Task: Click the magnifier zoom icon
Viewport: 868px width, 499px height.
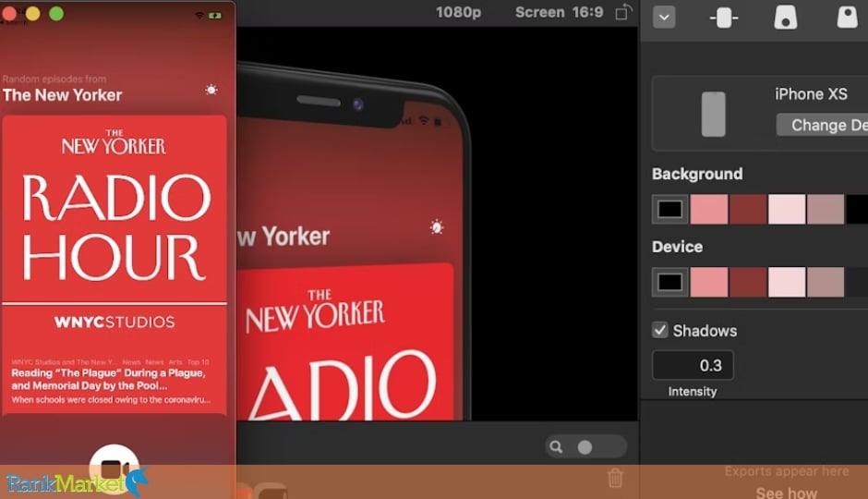Action: [x=556, y=447]
